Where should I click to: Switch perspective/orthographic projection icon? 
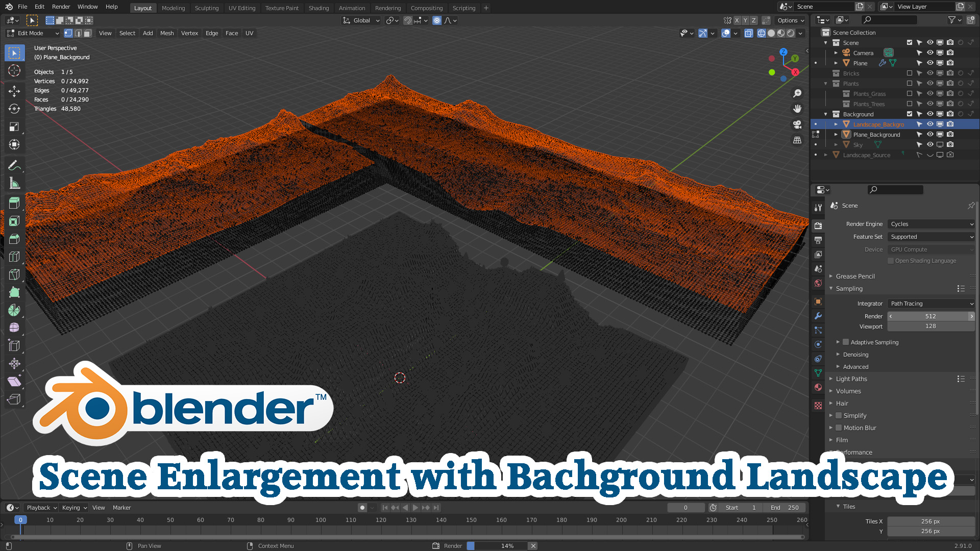click(797, 140)
